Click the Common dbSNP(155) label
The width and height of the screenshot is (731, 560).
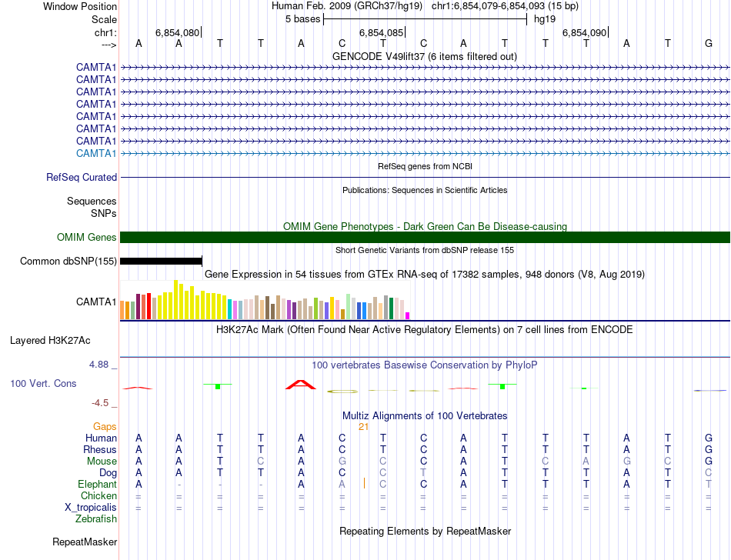(x=68, y=261)
